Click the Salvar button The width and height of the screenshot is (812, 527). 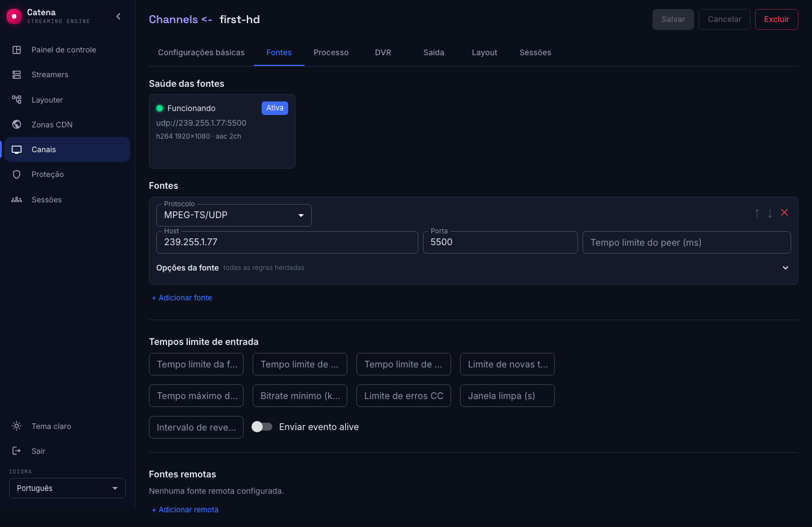(x=673, y=19)
